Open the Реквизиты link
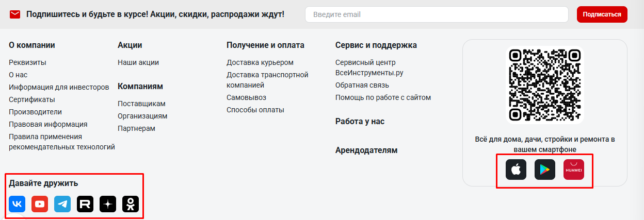Viewport: 644px width, 220px height. 27,62
